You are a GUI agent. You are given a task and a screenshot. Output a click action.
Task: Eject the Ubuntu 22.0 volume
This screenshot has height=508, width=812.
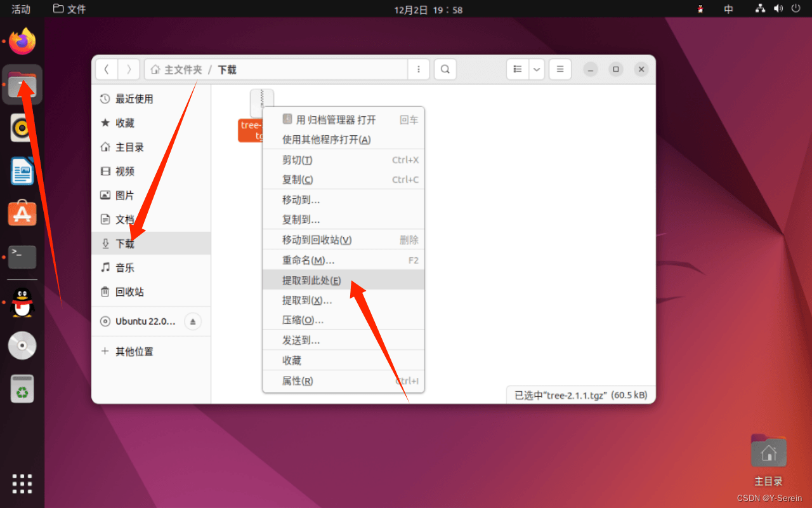[x=192, y=321]
